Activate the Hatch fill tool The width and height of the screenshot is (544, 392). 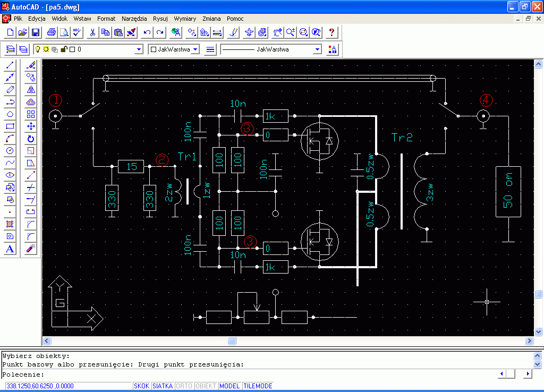(x=10, y=224)
